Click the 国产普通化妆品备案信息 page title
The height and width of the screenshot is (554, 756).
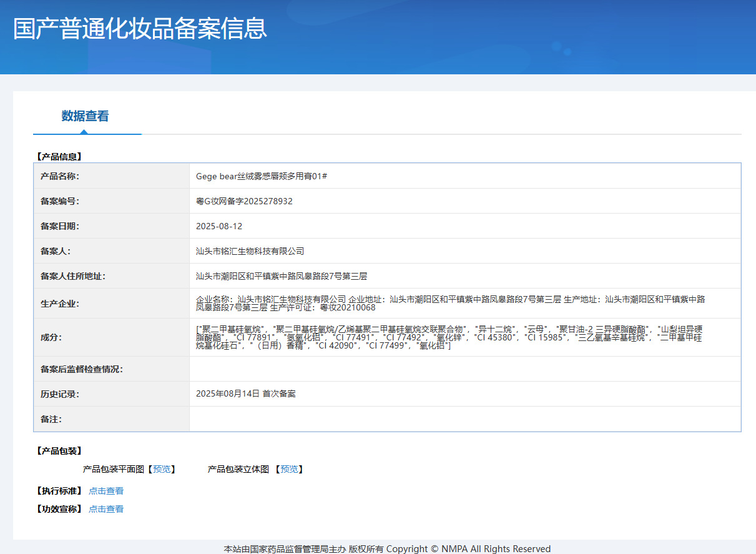140,29
